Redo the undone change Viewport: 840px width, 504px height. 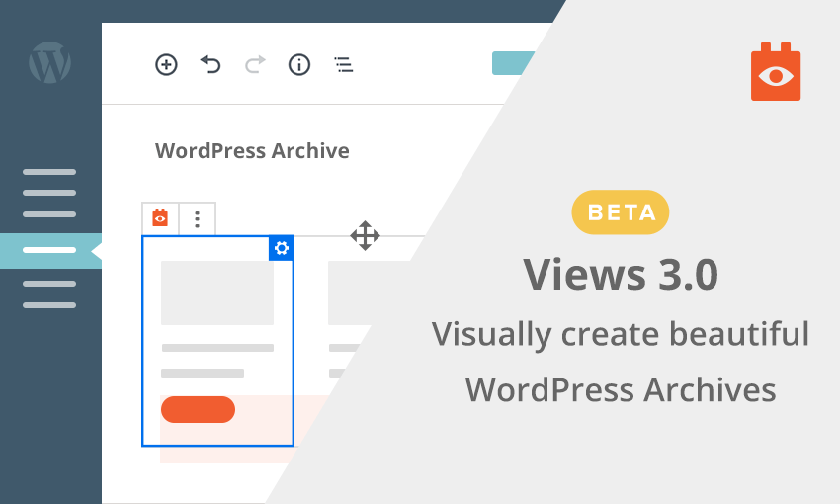pyautogui.click(x=255, y=65)
